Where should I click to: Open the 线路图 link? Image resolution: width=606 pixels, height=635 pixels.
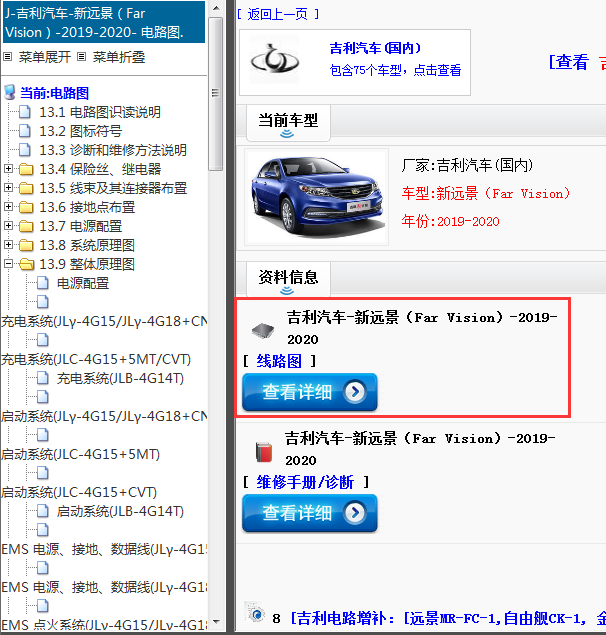point(279,360)
